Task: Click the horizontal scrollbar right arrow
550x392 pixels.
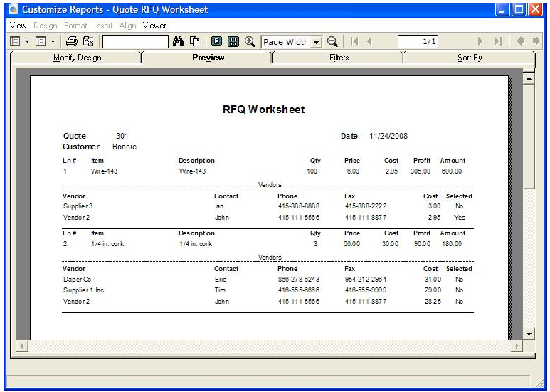Action: pos(517,346)
